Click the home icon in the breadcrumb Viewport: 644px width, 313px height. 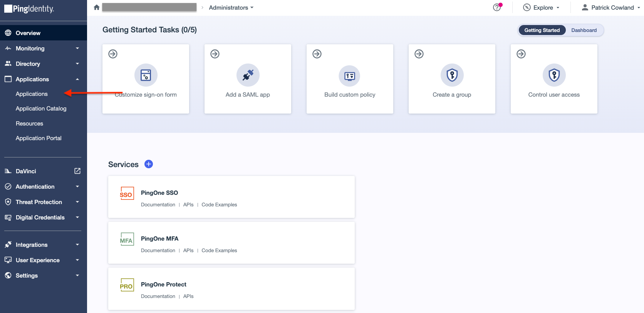[x=97, y=7]
